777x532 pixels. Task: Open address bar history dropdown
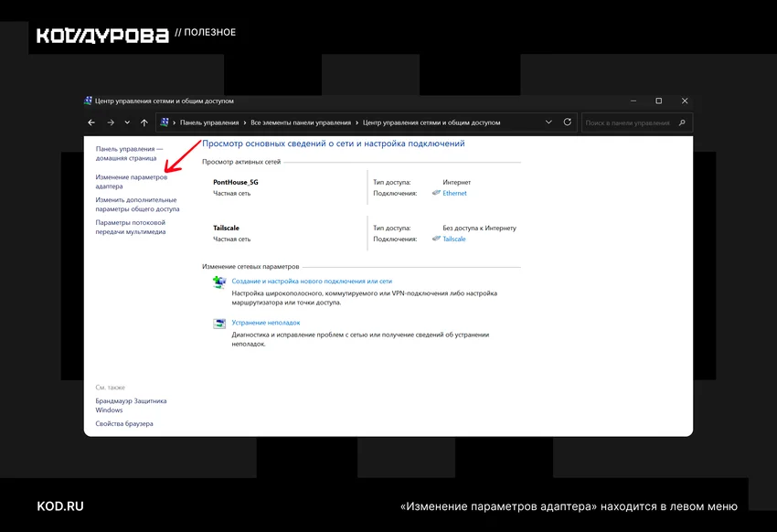[548, 122]
